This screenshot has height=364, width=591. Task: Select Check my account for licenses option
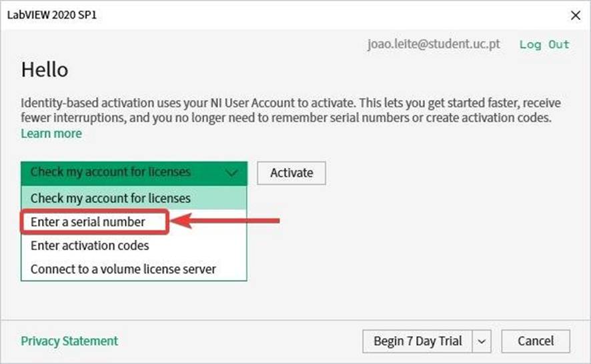click(x=134, y=198)
